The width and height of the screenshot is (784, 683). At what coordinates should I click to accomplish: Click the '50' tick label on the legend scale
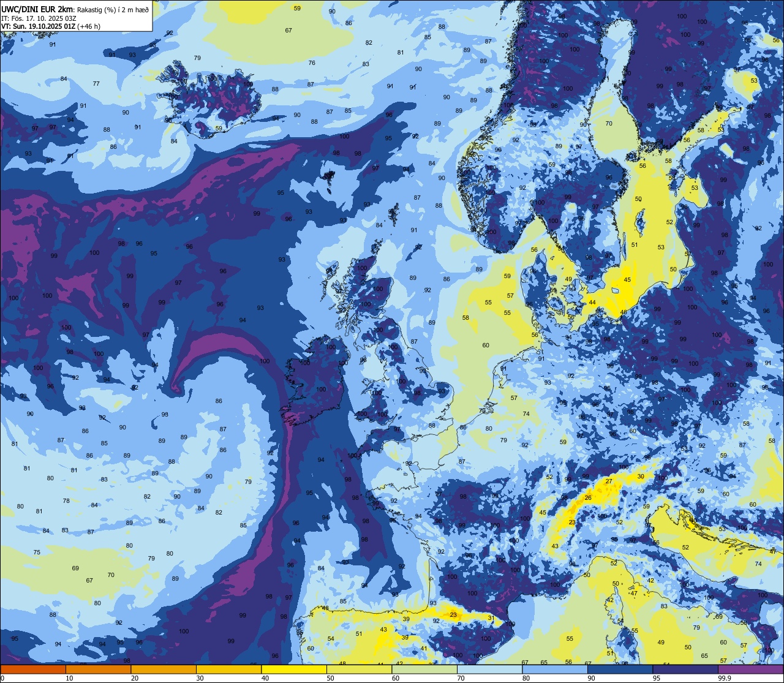330,678
